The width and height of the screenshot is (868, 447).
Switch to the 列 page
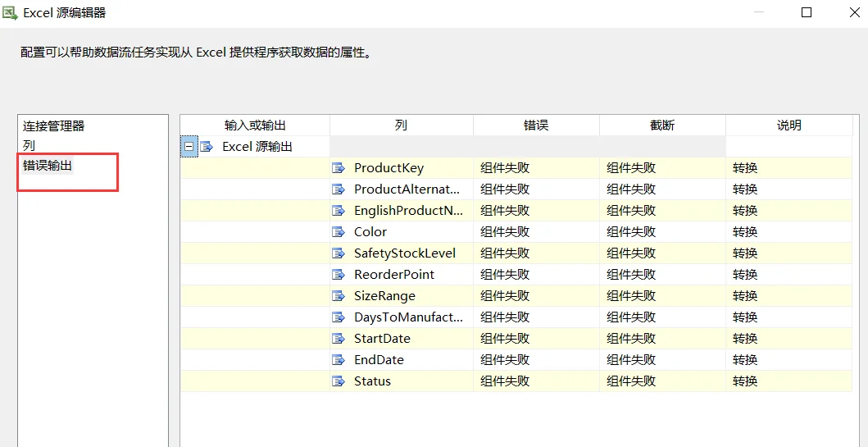coord(29,146)
